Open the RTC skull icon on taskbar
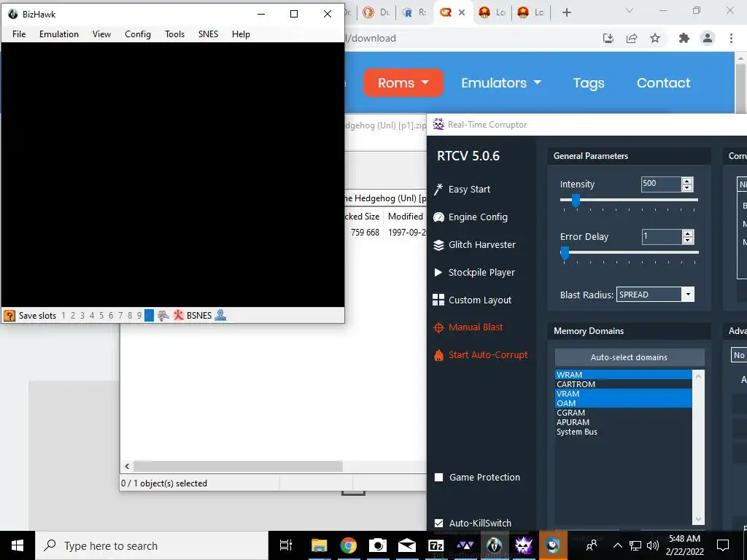The width and height of the screenshot is (747, 560). point(524,545)
